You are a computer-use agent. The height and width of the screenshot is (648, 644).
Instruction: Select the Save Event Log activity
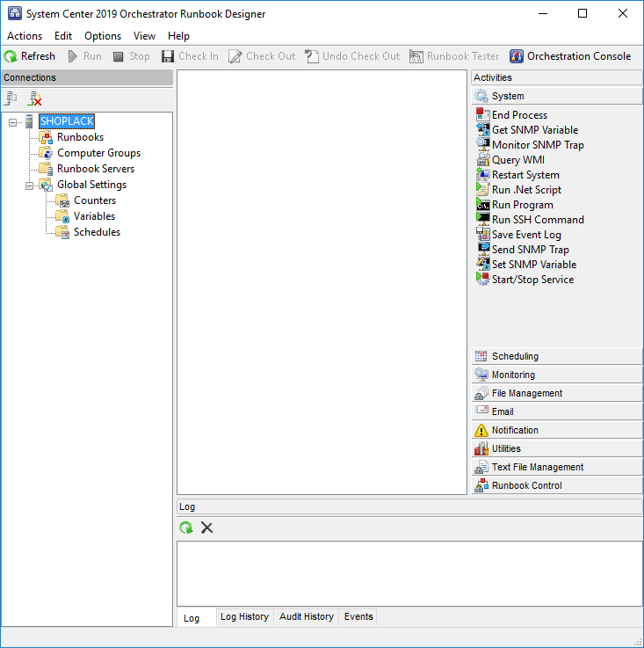(518, 235)
